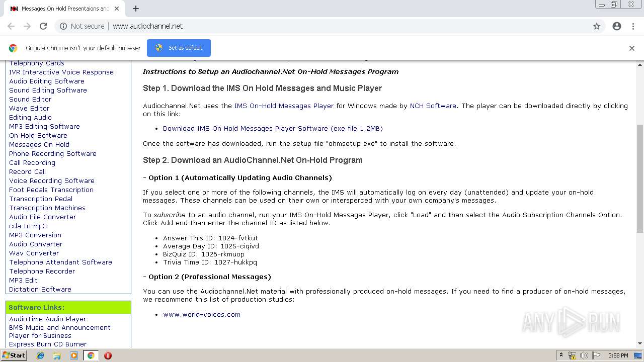The width and height of the screenshot is (644, 362).
Task: Open the MP3 Editing Software link
Action: tap(44, 126)
